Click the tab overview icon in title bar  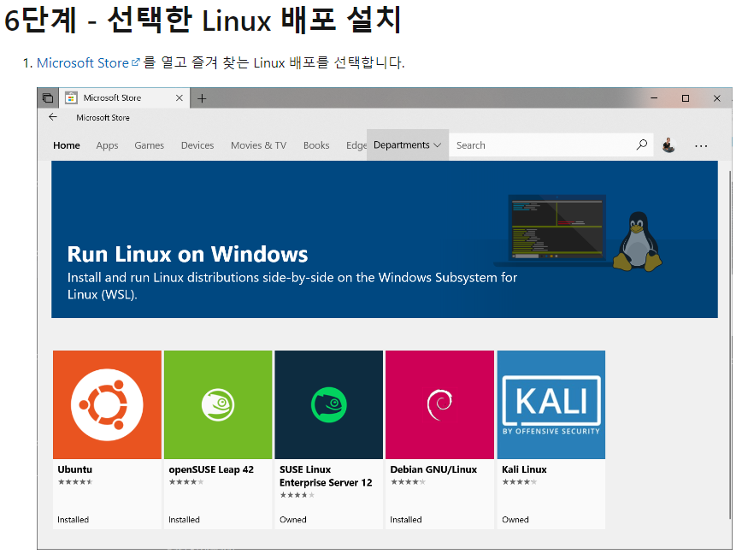pos(48,98)
